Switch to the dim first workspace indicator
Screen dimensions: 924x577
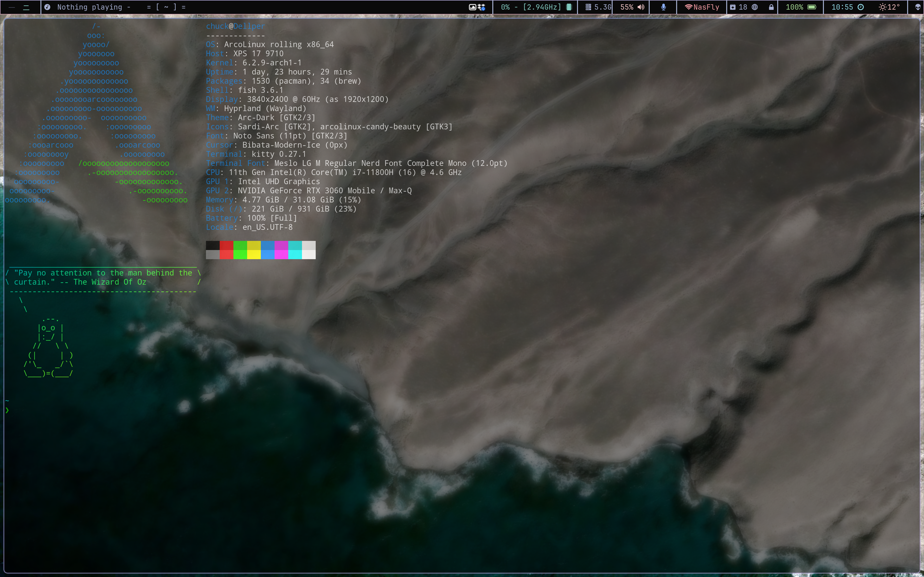pos(12,7)
